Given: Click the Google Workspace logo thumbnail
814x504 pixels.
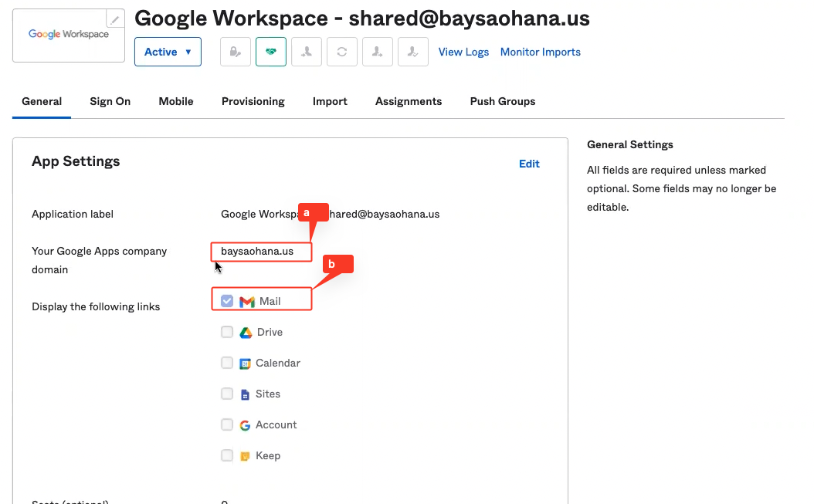Looking at the screenshot, I should pyautogui.click(x=69, y=35).
